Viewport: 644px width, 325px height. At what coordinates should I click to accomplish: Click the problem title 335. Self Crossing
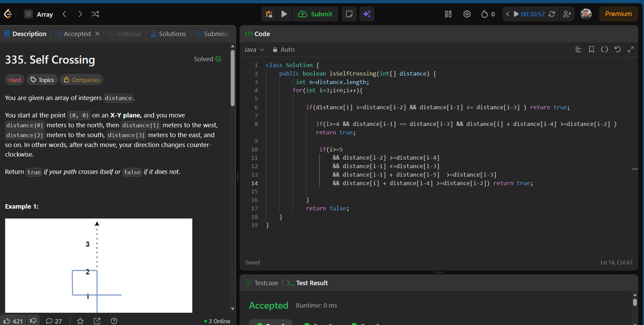(50, 60)
